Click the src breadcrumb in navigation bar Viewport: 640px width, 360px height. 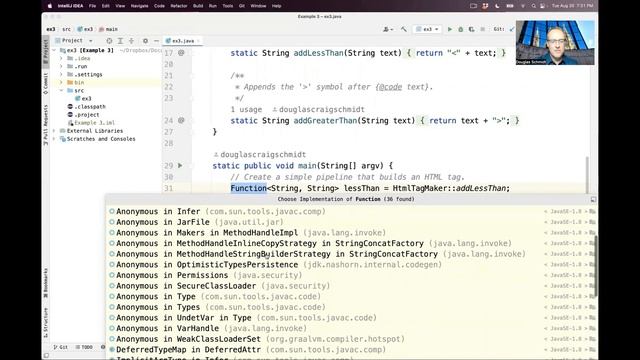67,29
